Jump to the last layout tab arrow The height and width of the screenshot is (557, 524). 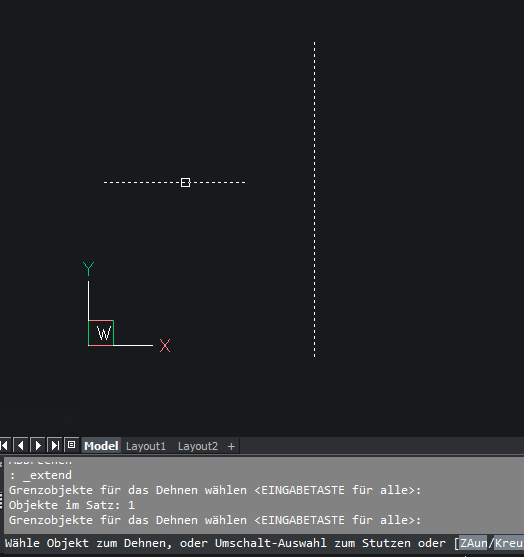(x=55, y=445)
